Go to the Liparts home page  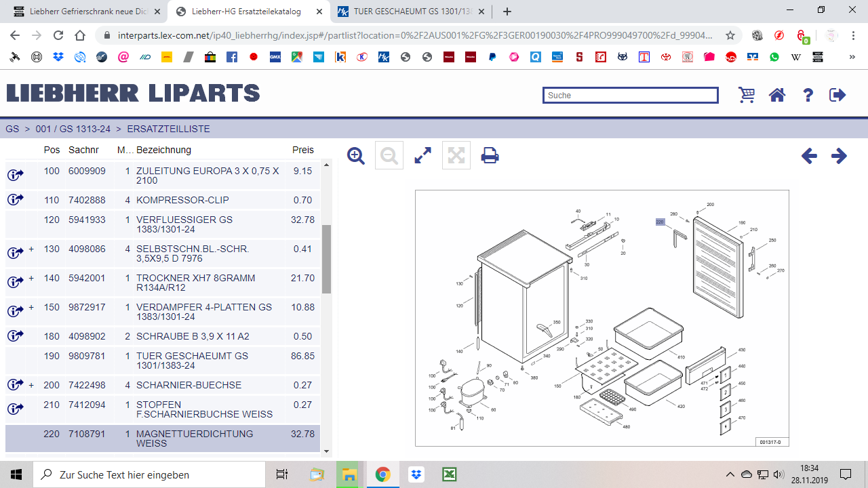coord(776,95)
